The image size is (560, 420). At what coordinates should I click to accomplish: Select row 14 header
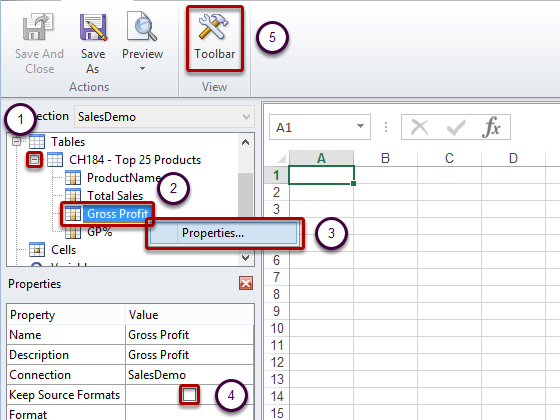[276, 396]
